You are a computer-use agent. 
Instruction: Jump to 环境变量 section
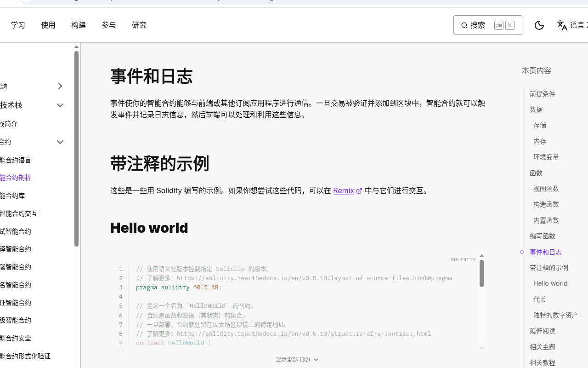546,157
